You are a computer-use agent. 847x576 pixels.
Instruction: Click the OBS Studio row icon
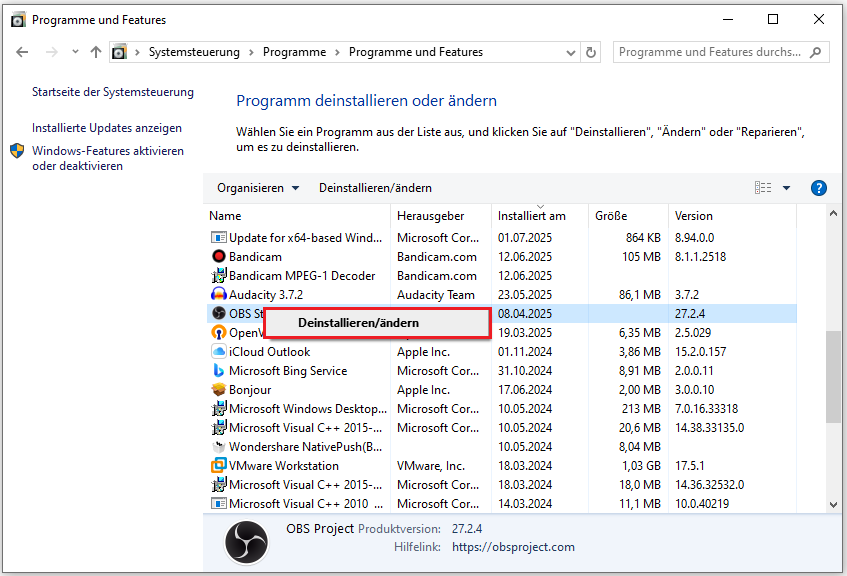coord(219,313)
